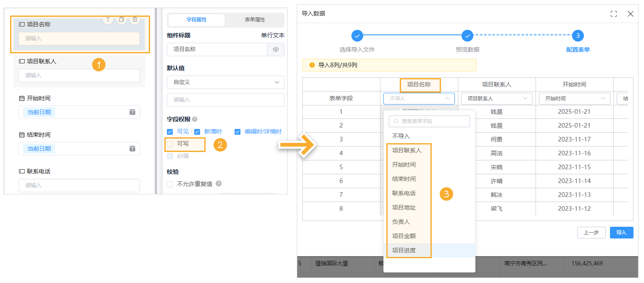
Task: Duplicate the 项目名称 component via the copy icon
Action: pyautogui.click(x=121, y=19)
